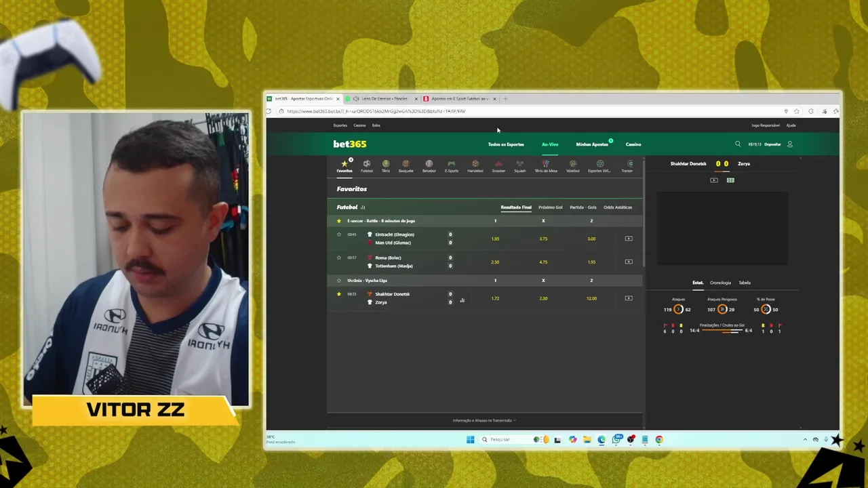Viewport: 868px width, 488px height.
Task: Open the Tabela tab
Action: click(x=745, y=283)
